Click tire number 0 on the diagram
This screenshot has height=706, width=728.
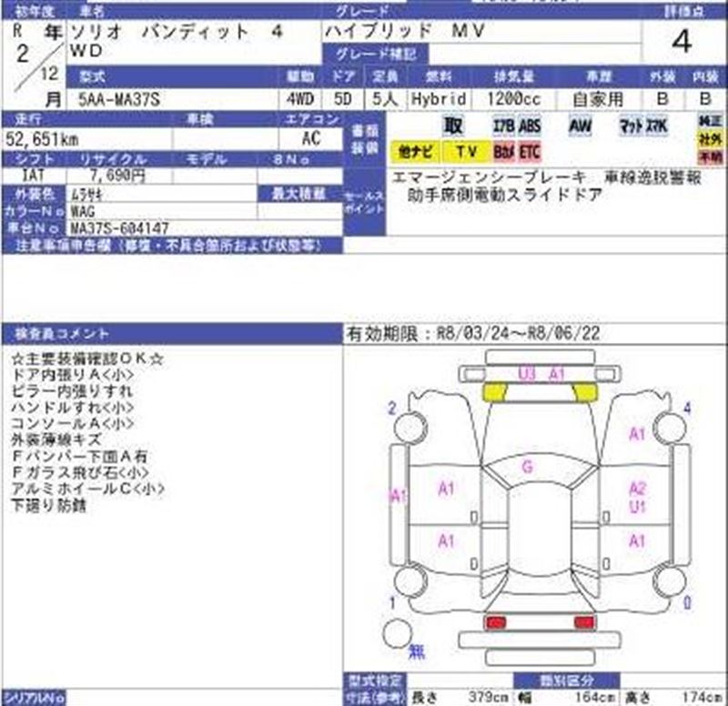point(687,603)
